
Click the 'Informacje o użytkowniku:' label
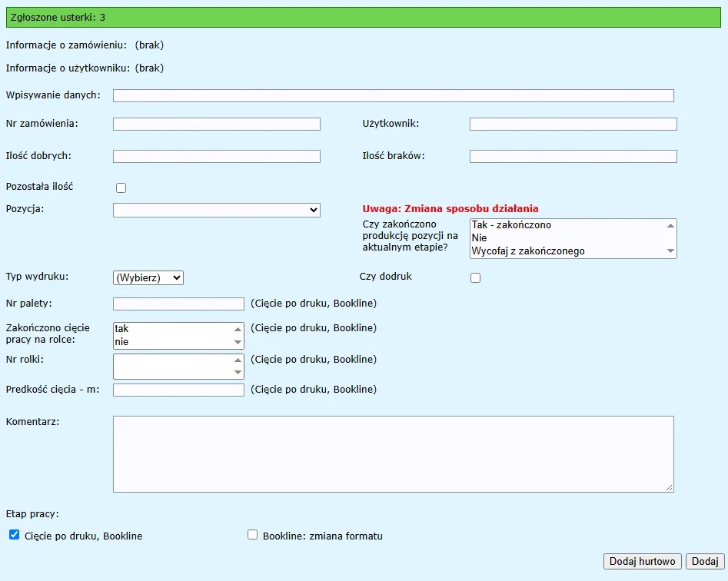(68, 68)
